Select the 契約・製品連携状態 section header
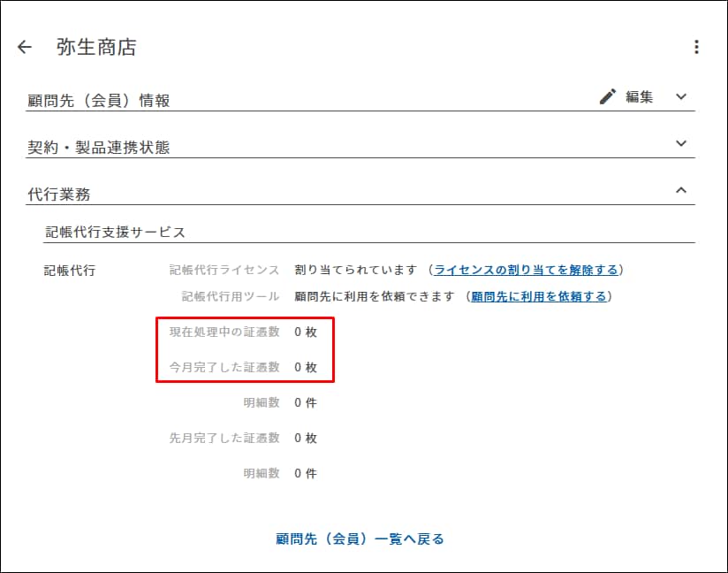The image size is (728, 573). (x=99, y=147)
